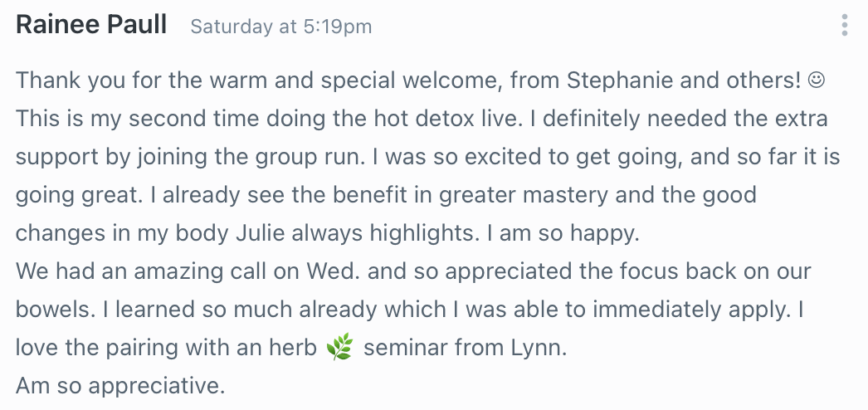
Task: Click the herb leaf emoji
Action: [x=339, y=349]
